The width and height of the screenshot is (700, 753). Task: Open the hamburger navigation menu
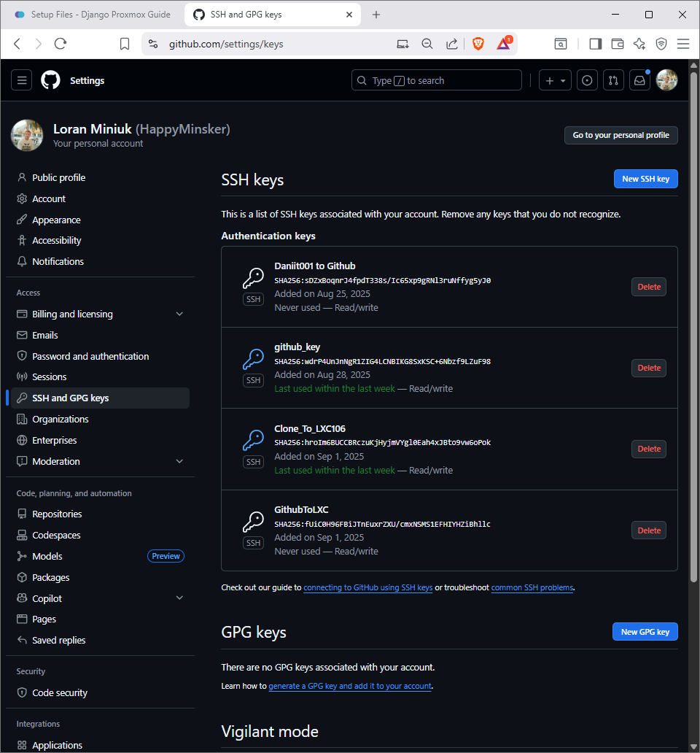click(21, 80)
